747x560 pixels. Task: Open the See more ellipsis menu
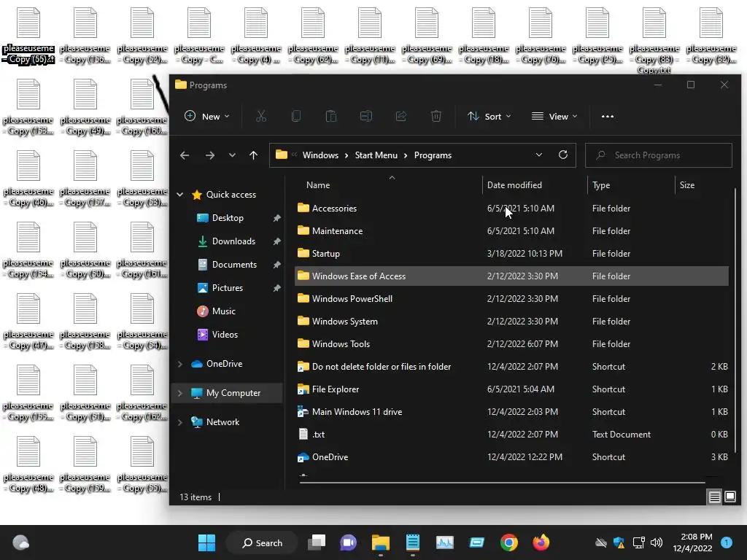click(608, 116)
